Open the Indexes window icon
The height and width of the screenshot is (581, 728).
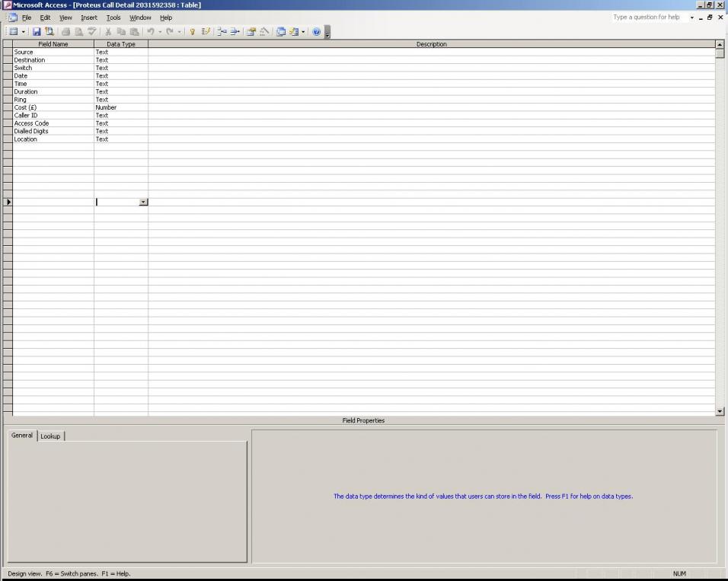point(206,31)
